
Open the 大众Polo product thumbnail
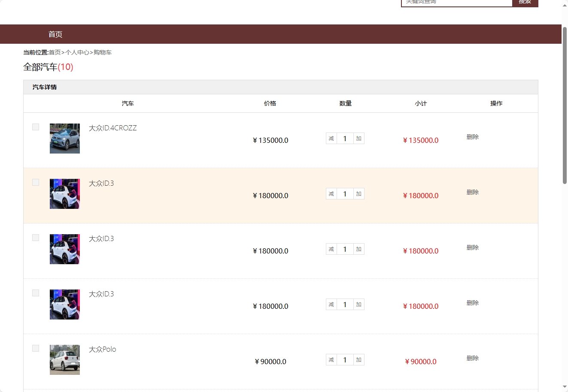(64, 359)
